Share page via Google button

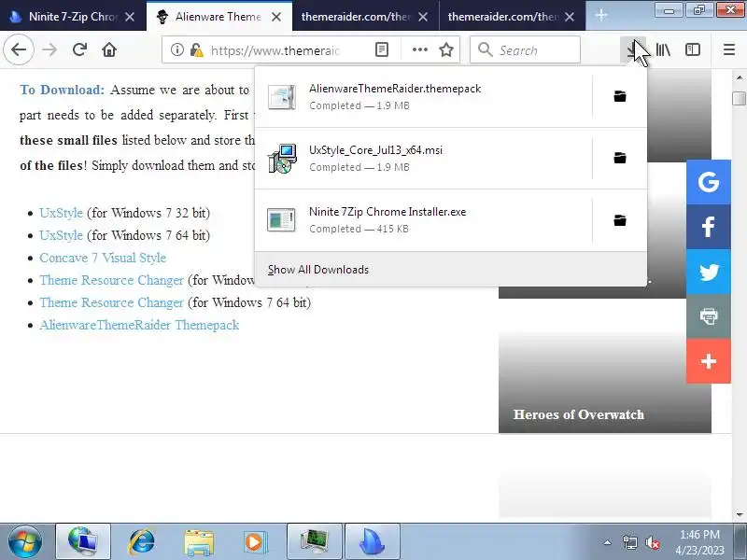709,182
